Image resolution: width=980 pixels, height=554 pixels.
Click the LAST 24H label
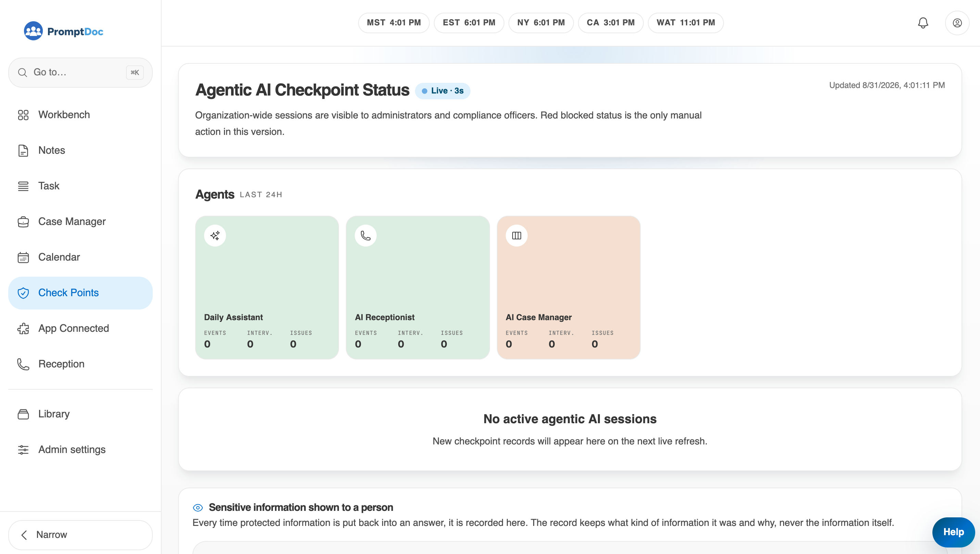coord(261,195)
